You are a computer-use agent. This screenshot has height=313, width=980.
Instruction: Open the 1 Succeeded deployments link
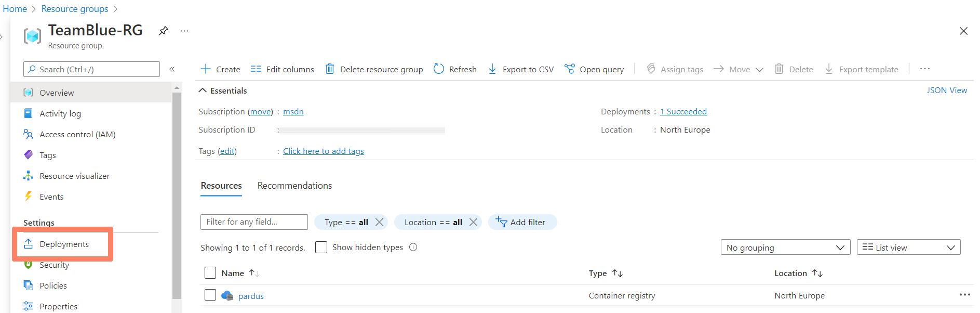click(683, 111)
